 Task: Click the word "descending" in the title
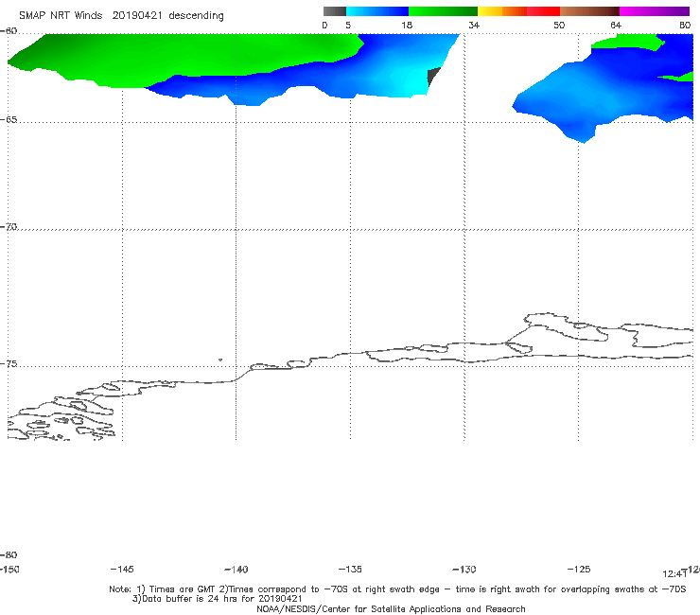click(x=196, y=16)
